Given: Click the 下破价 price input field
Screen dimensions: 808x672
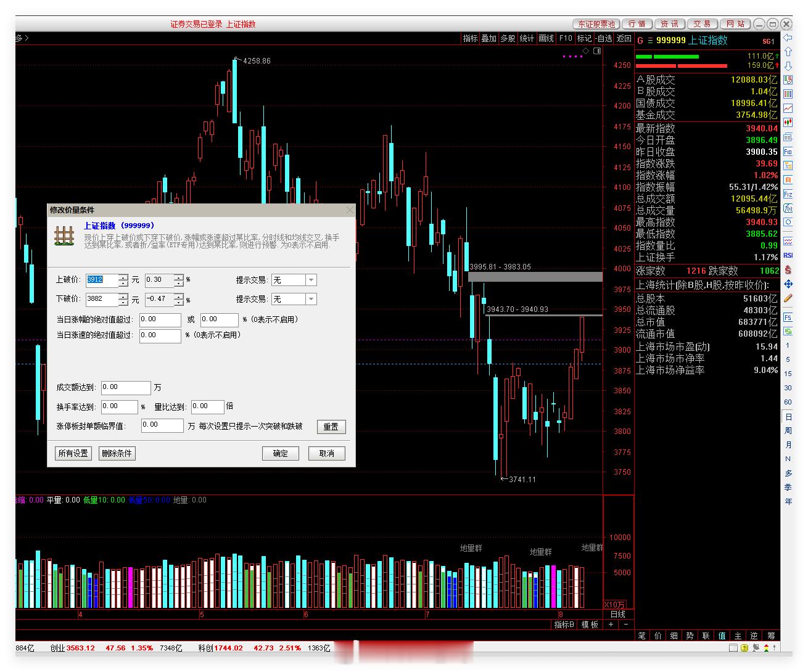Looking at the screenshot, I should [x=102, y=299].
